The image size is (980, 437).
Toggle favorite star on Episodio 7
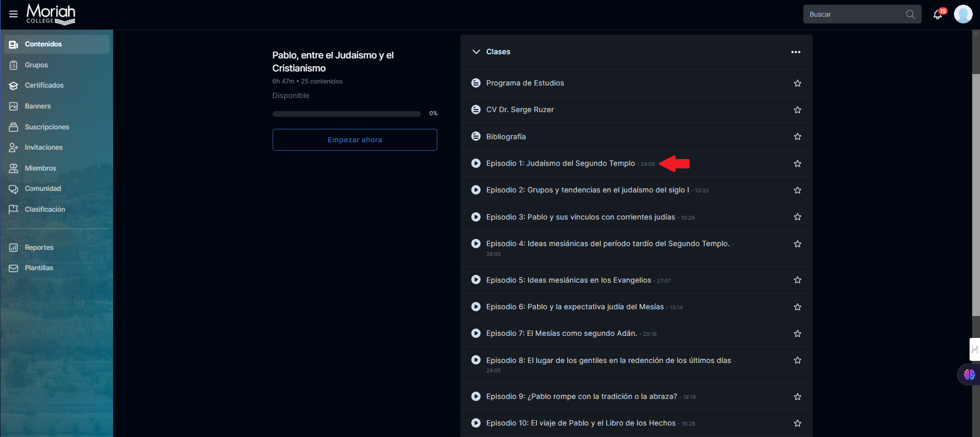pos(797,334)
